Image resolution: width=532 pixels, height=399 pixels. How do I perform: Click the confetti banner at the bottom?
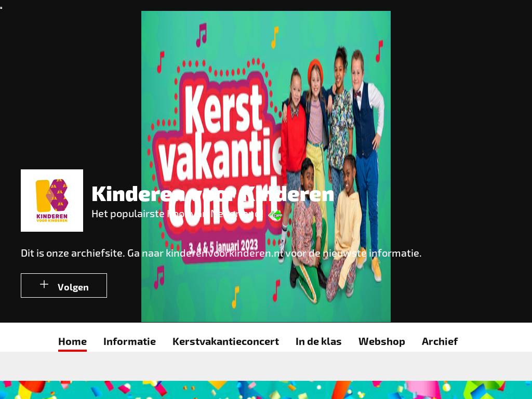click(x=266, y=390)
